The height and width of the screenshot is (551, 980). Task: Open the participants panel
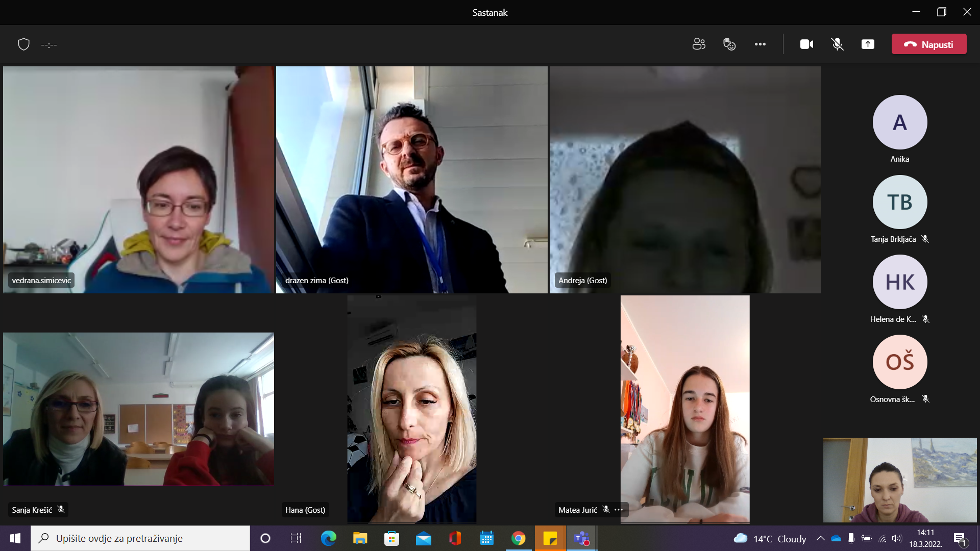[699, 44]
